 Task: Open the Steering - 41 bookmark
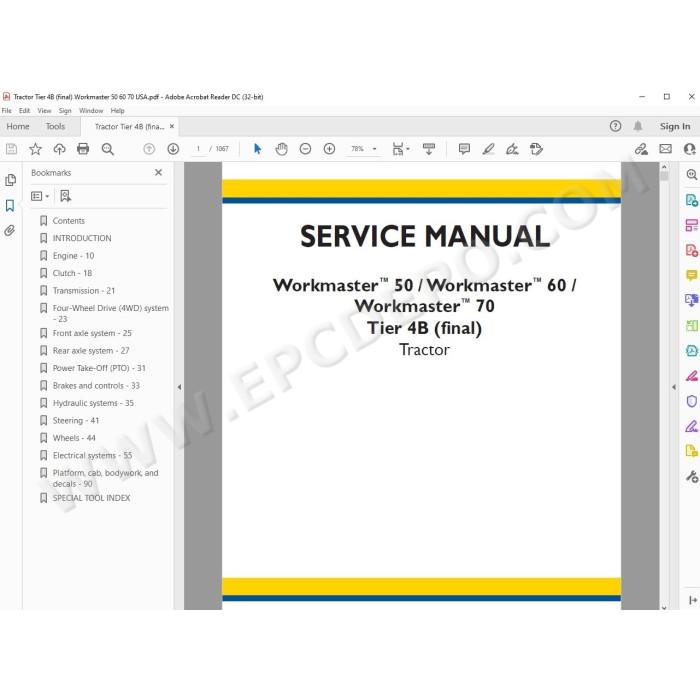pyautogui.click(x=76, y=421)
